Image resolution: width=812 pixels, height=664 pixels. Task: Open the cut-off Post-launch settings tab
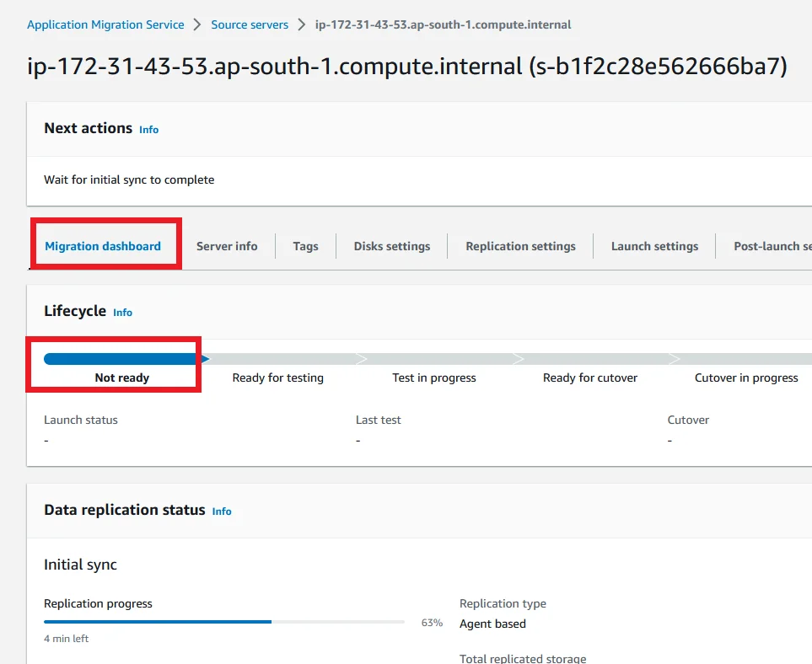[772, 246]
